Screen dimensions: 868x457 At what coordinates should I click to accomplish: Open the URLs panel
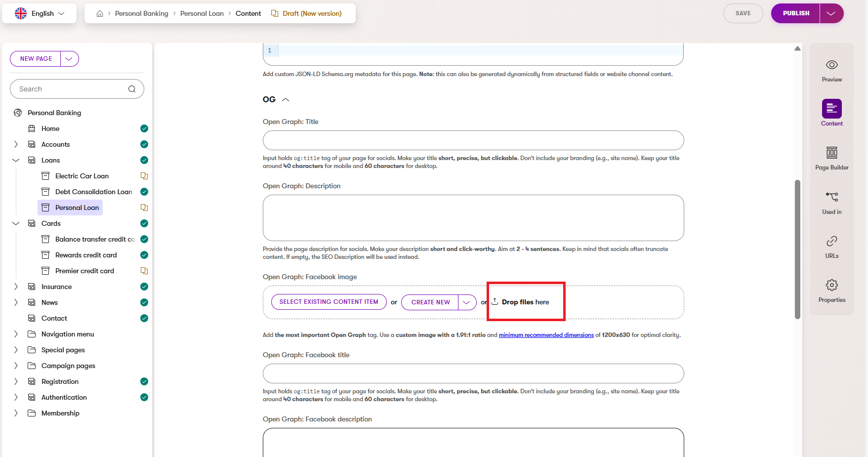831,245
